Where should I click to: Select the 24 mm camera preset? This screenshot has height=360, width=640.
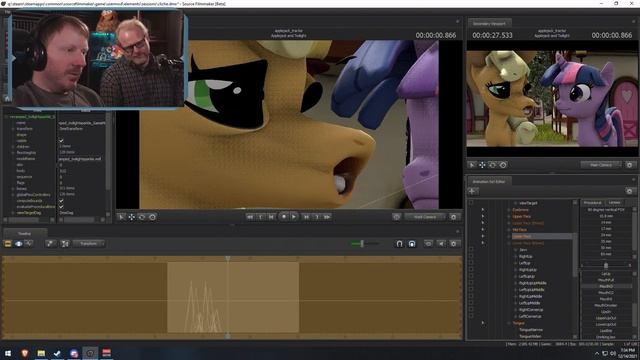(x=606, y=235)
